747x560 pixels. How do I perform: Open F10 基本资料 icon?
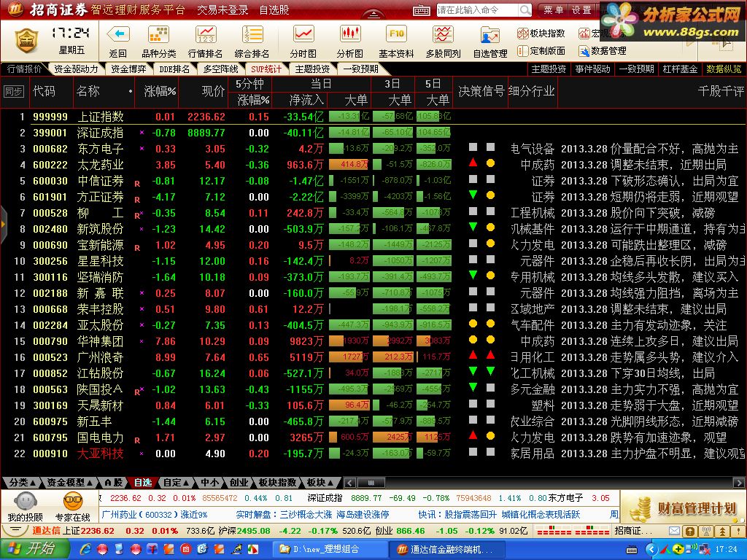point(396,34)
